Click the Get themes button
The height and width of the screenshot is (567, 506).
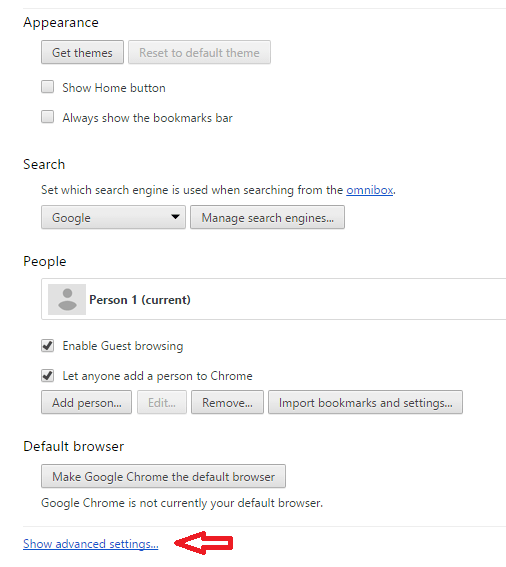pyautogui.click(x=82, y=52)
